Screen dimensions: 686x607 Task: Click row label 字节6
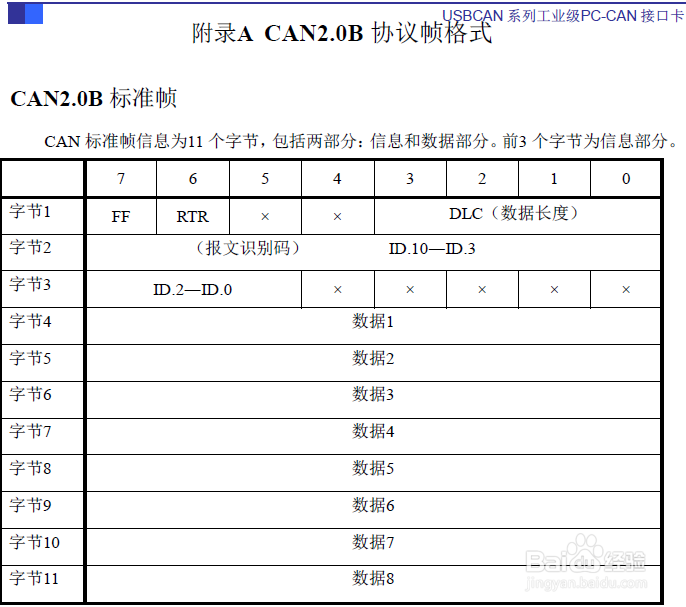(x=30, y=394)
